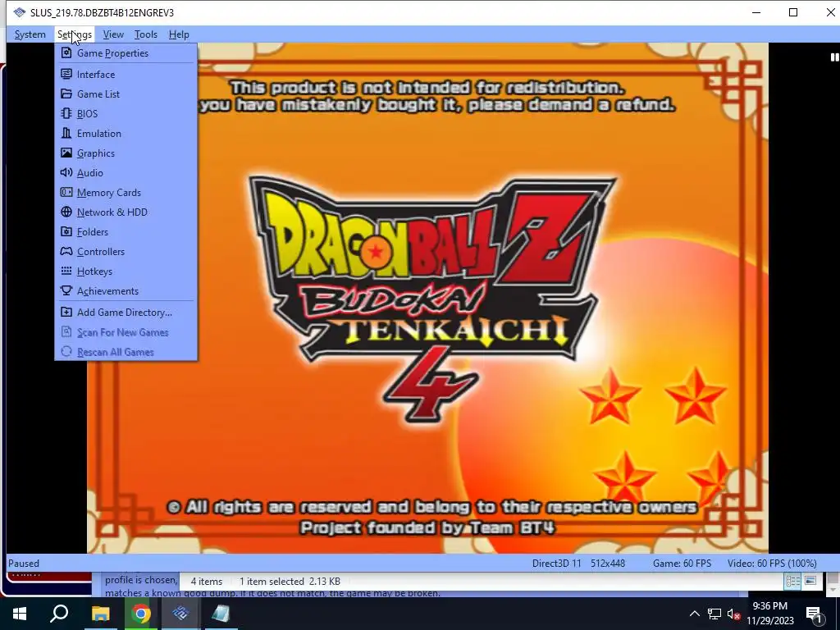This screenshot has width=840, height=630.
Task: Click the Rescan All Games refresh icon
Action: 66,352
